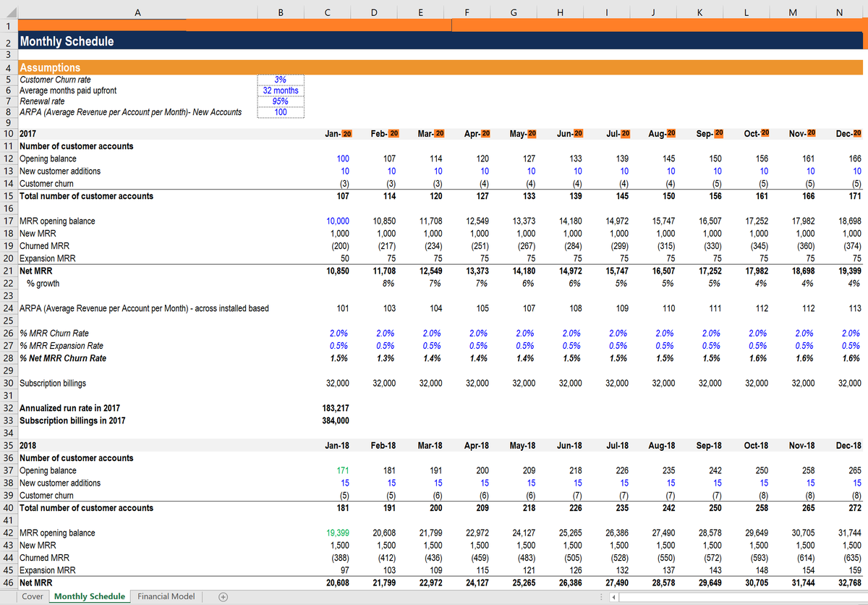Viewport: 868px width, 605px height.
Task: Click 'Churned MRR' label in row 44
Action: [x=43, y=558]
